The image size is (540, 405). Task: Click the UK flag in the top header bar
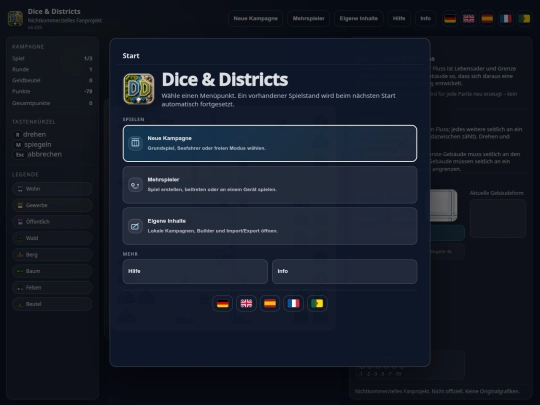[468, 19]
